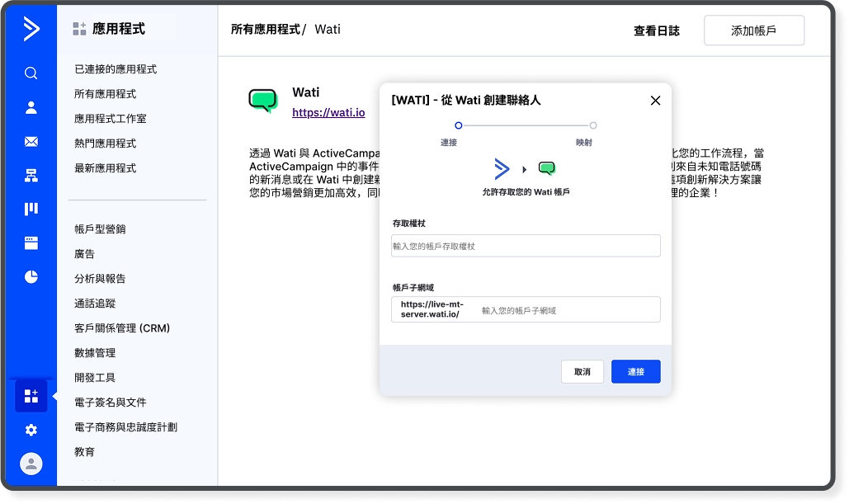Select the 分析與報告 category
This screenshot has height=504, width=849.
point(100,279)
